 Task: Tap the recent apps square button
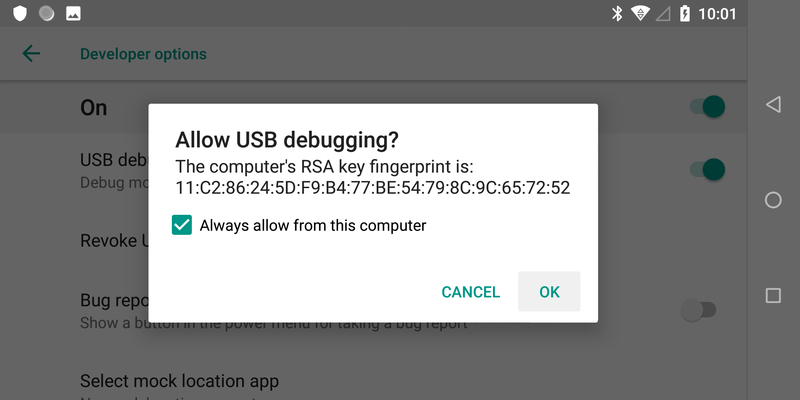(x=773, y=295)
